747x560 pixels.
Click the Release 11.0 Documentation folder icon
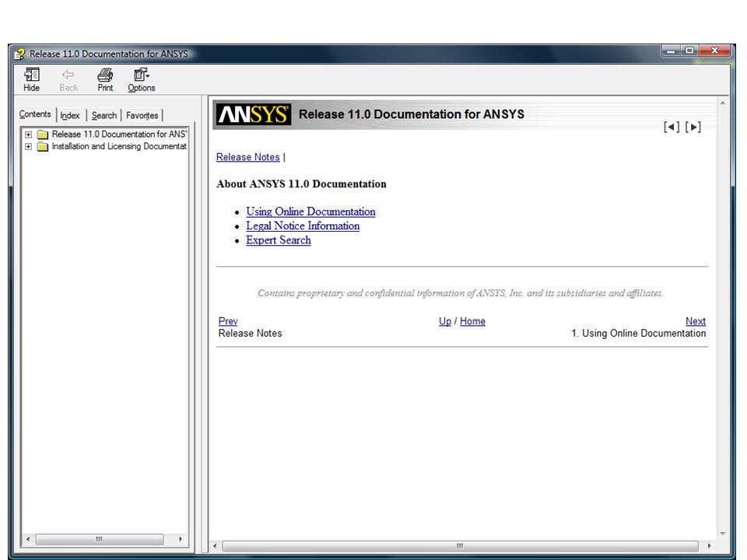42,135
